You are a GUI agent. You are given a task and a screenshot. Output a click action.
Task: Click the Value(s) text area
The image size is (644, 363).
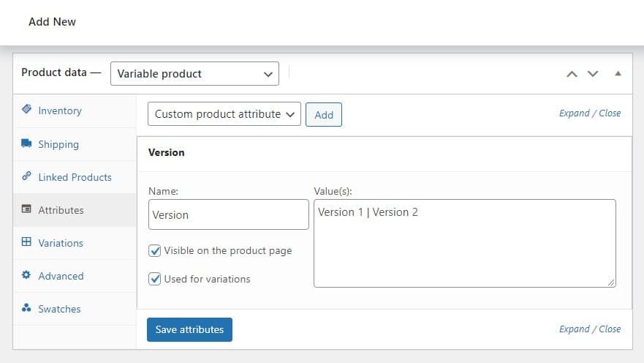click(x=465, y=244)
